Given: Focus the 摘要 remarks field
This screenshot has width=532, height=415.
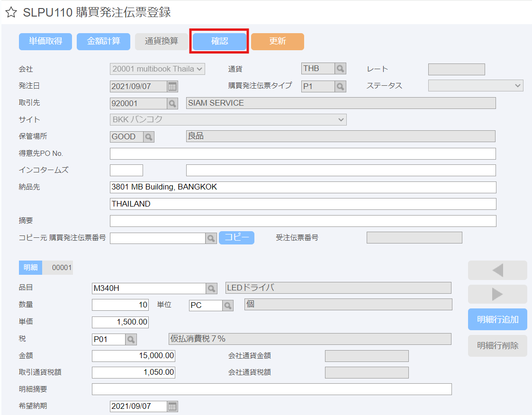Looking at the screenshot, I should point(303,221).
